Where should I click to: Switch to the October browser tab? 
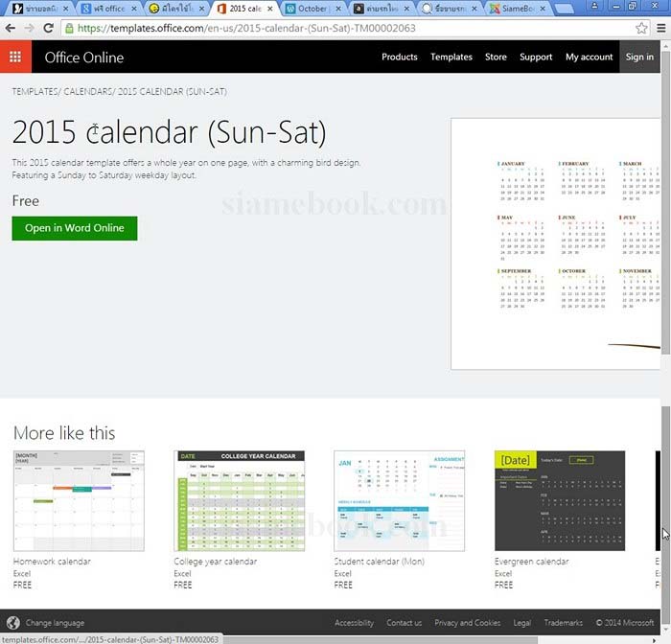coord(312,9)
